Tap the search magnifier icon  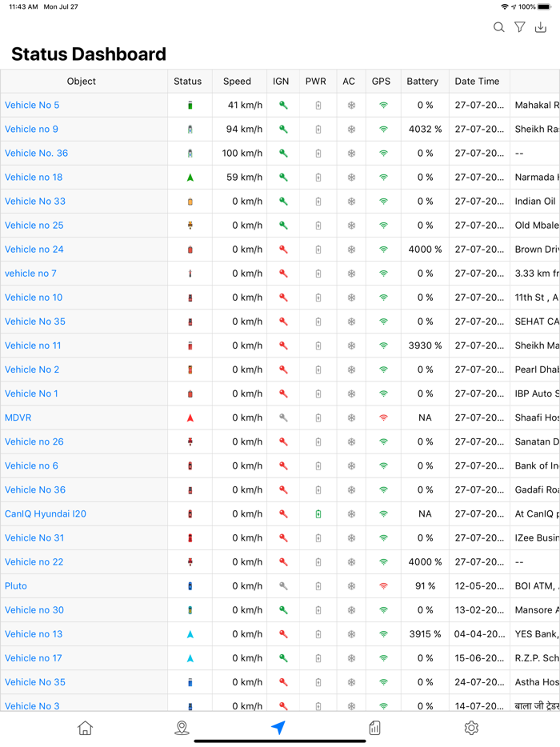pos(498,27)
